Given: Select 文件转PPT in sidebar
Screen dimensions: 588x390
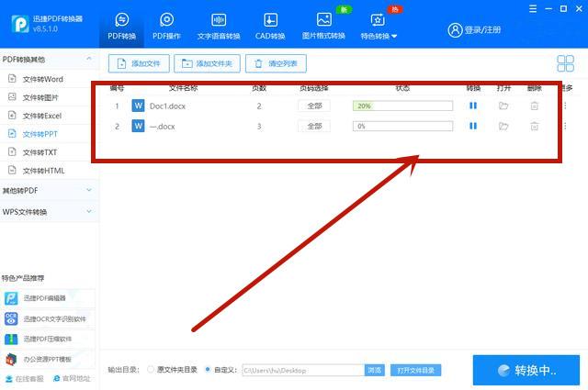Looking at the screenshot, I should 40,134.
